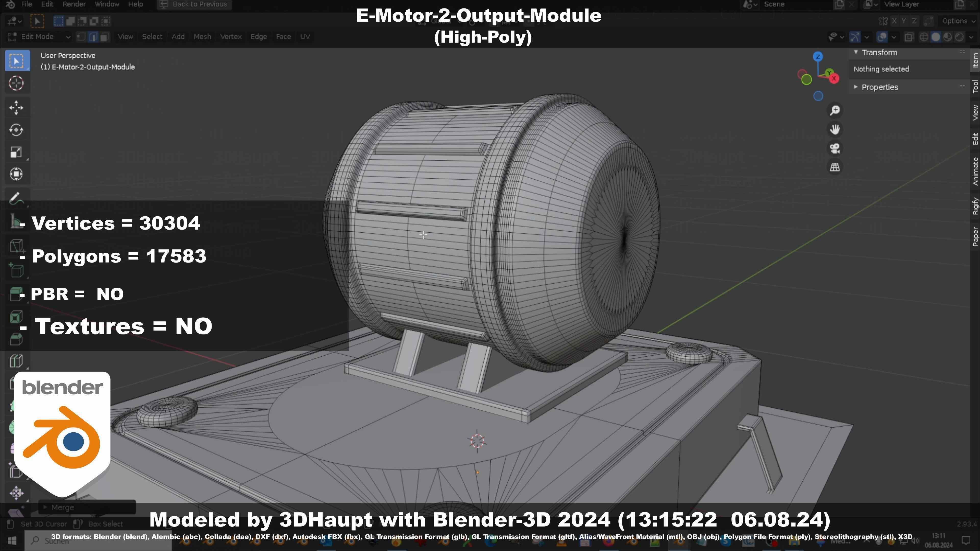Switch to material preview shading
This screenshot has height=551, width=980.
(948, 37)
